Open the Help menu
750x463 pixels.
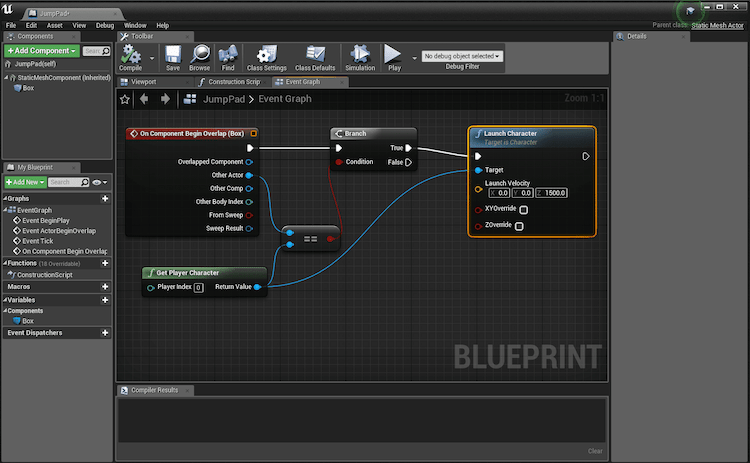tap(163, 25)
